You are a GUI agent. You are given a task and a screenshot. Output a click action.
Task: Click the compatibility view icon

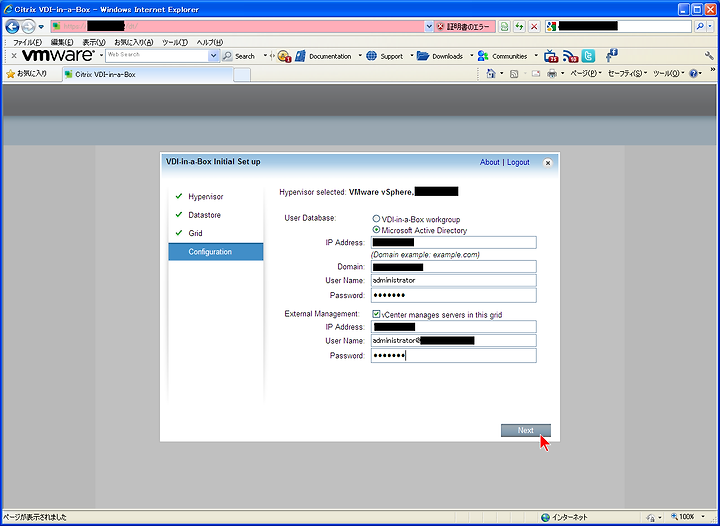tap(504, 27)
